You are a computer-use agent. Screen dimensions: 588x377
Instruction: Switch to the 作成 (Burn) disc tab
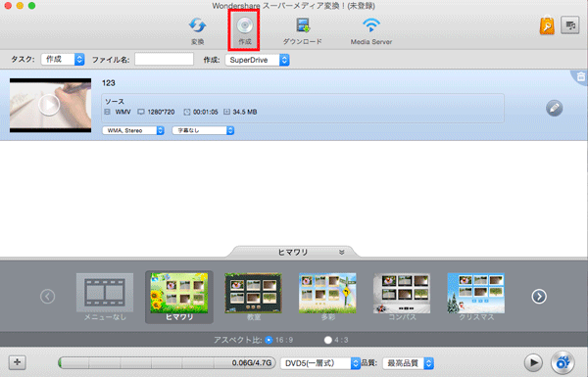244,30
